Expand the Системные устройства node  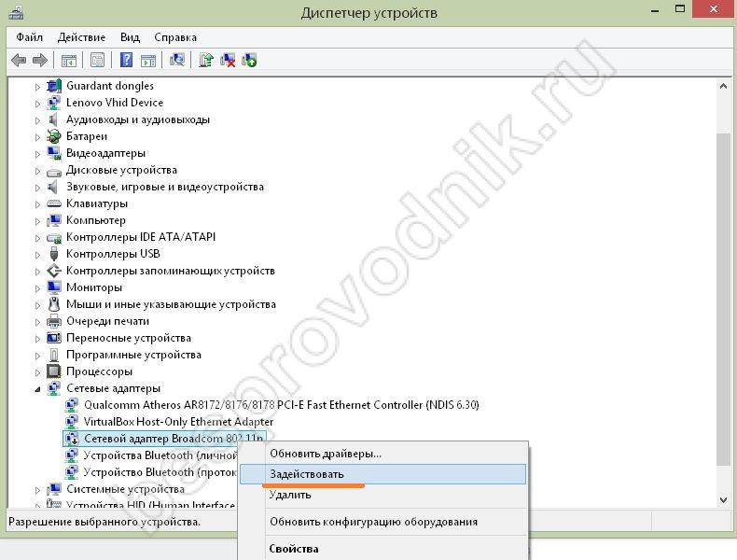37,490
